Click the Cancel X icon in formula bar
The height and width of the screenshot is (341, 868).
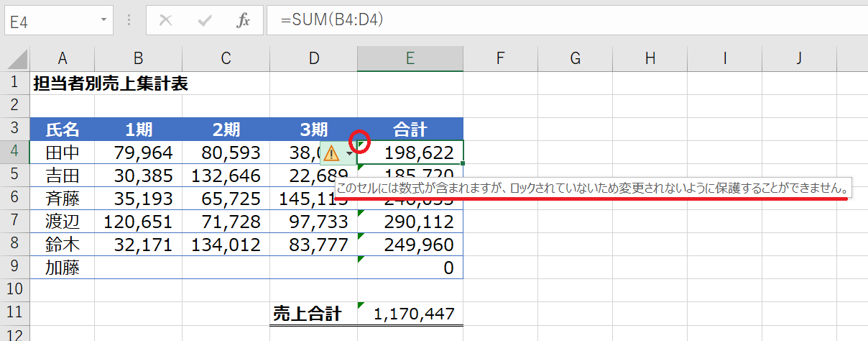pyautogui.click(x=166, y=21)
